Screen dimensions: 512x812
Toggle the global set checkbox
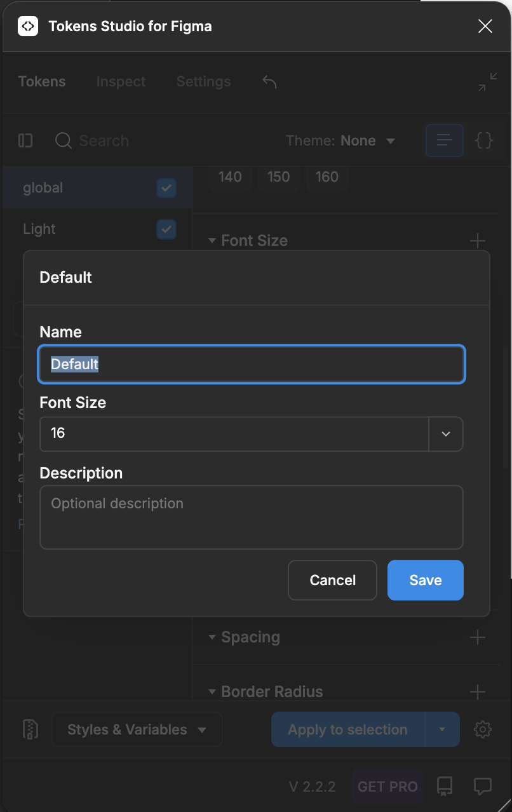pyautogui.click(x=166, y=188)
